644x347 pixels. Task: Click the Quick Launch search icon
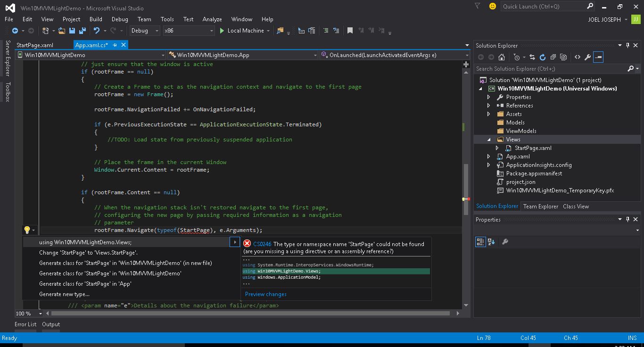coord(590,6)
